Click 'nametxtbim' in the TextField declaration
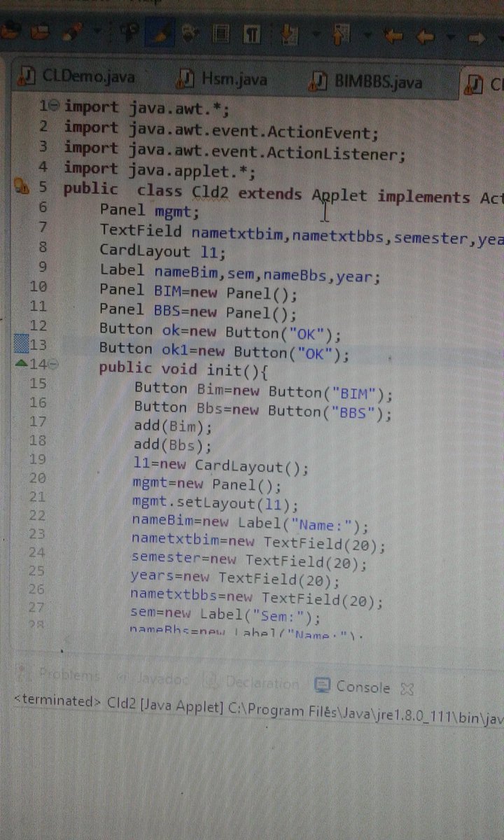 tap(237, 232)
